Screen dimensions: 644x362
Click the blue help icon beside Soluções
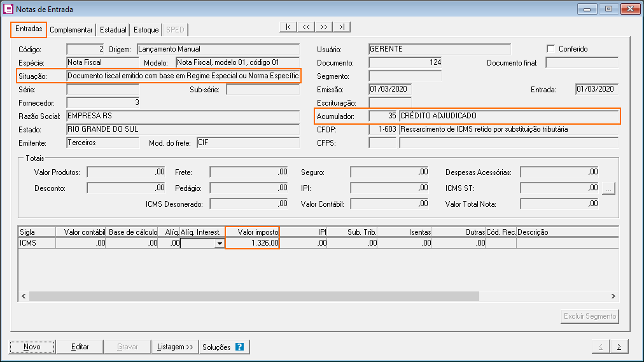pos(240,347)
